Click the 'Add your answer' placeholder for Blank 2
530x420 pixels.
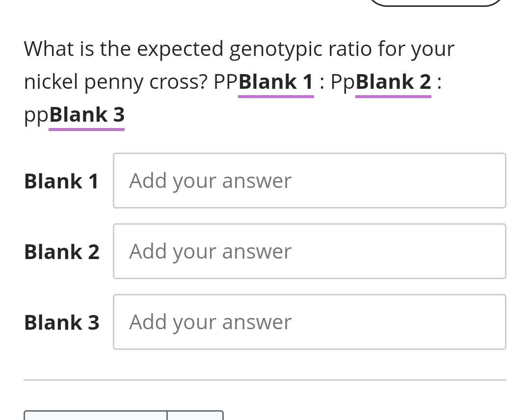tap(210, 251)
